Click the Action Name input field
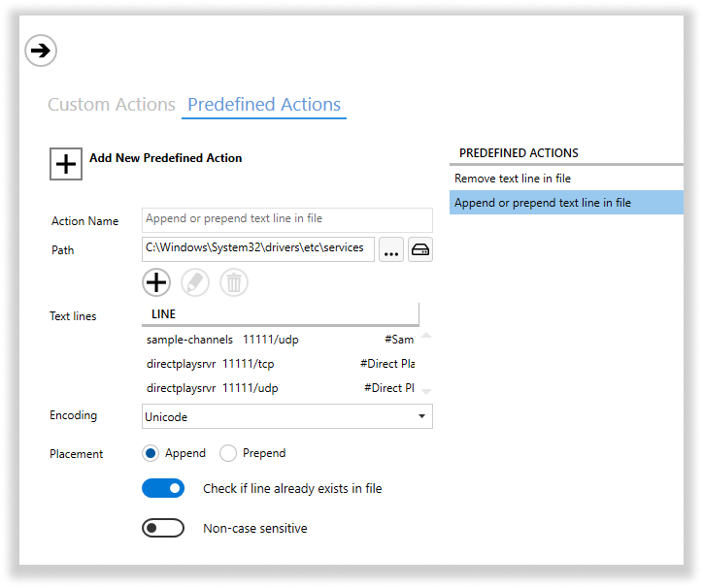The width and height of the screenshot is (703, 588). pyautogui.click(x=287, y=219)
